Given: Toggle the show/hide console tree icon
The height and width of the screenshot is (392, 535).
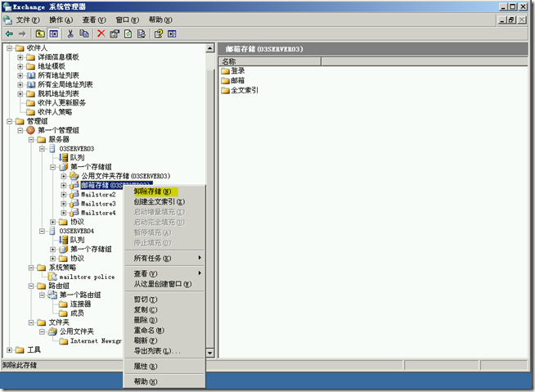Looking at the screenshot, I should point(53,34).
